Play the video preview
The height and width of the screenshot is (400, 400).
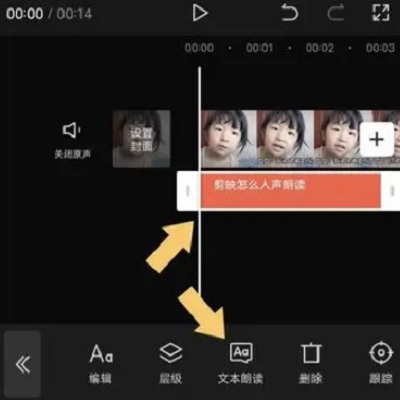click(x=200, y=13)
